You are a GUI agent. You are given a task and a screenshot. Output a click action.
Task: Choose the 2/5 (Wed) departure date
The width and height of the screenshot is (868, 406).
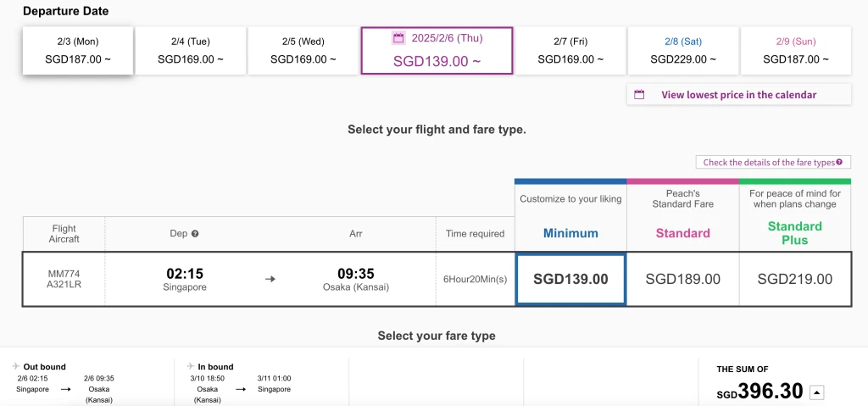pos(303,50)
